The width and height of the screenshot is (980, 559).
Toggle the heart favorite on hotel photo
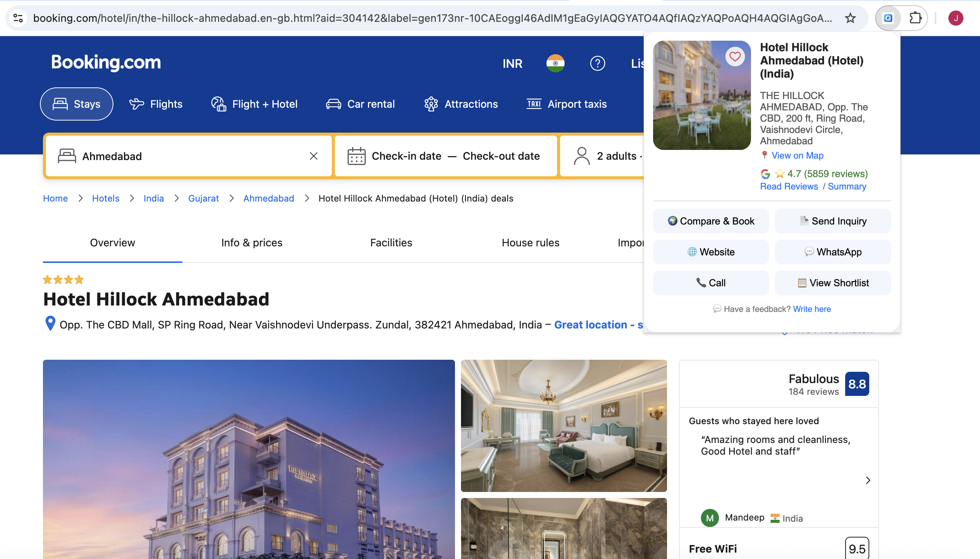click(x=735, y=57)
